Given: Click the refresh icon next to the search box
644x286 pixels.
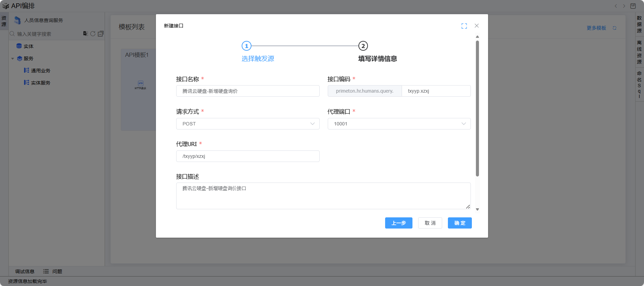Looking at the screenshot, I should pos(93,34).
